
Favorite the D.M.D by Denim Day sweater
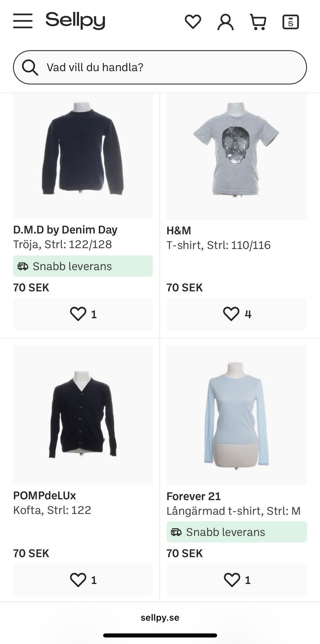pyautogui.click(x=83, y=314)
